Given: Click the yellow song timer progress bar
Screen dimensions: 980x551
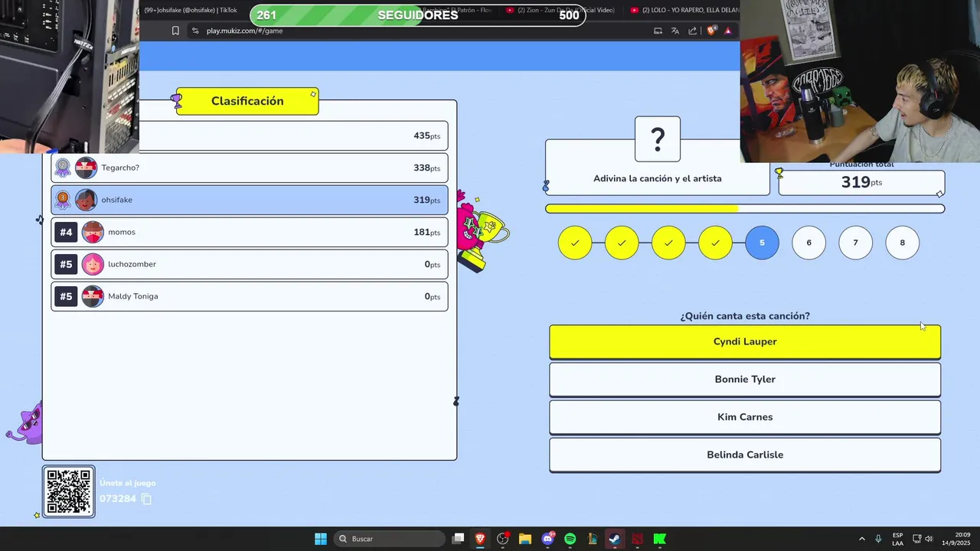Looking at the screenshot, I should click(745, 208).
